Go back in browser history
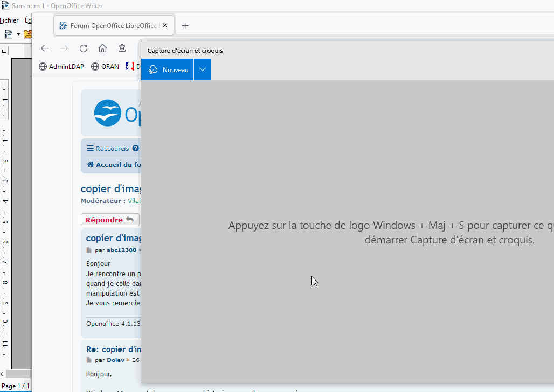The height and width of the screenshot is (392, 554). pyautogui.click(x=45, y=48)
